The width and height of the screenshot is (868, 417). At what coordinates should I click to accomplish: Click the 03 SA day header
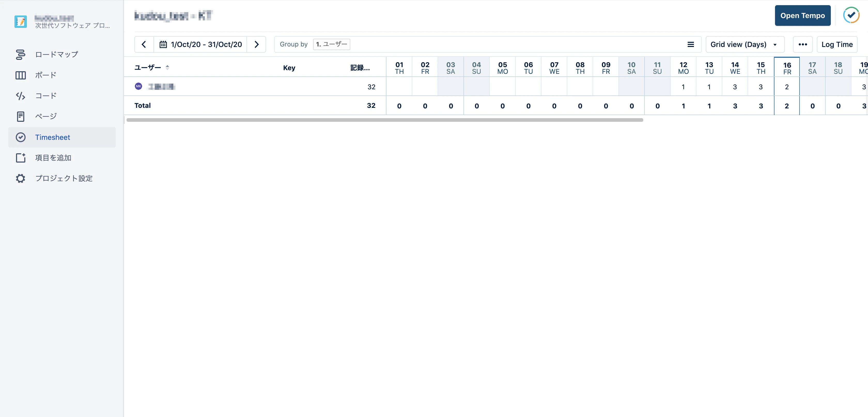(451, 68)
